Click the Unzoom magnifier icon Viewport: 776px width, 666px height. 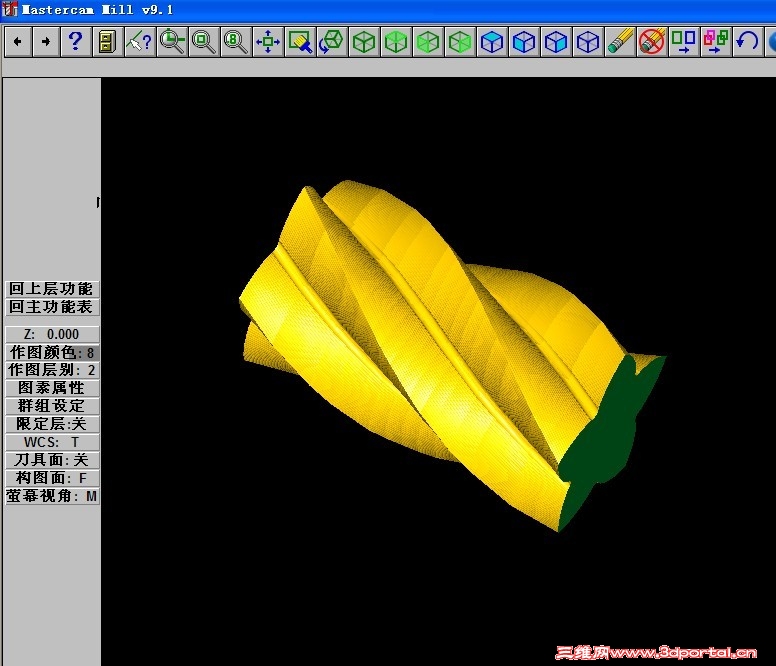204,42
